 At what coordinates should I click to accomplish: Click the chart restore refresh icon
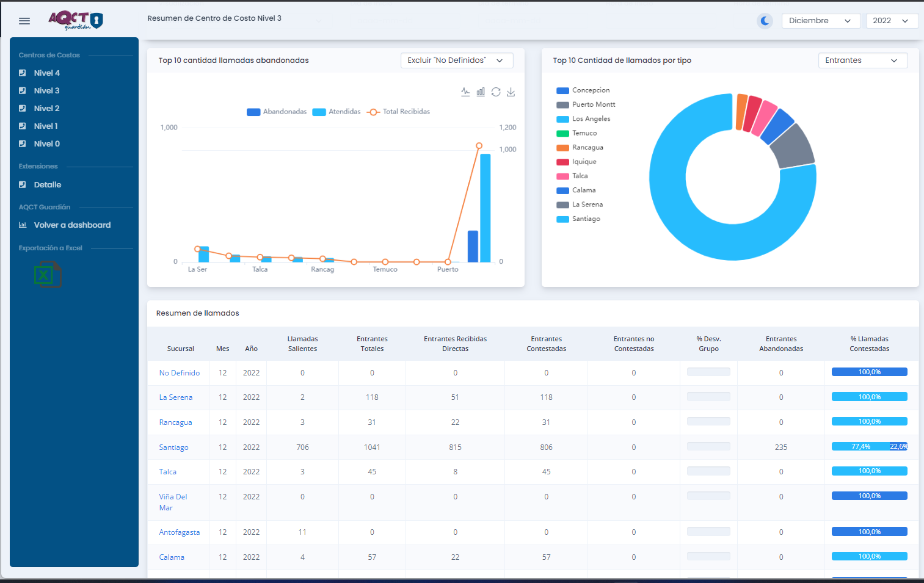(x=496, y=92)
